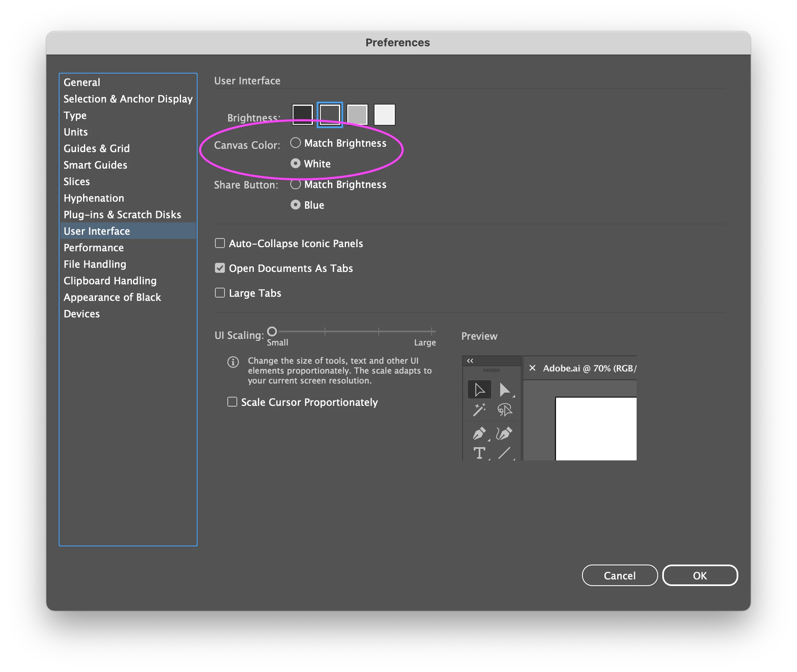797x672 pixels.
Task: Click the Direct Selection tool icon in the preview
Action: (504, 390)
